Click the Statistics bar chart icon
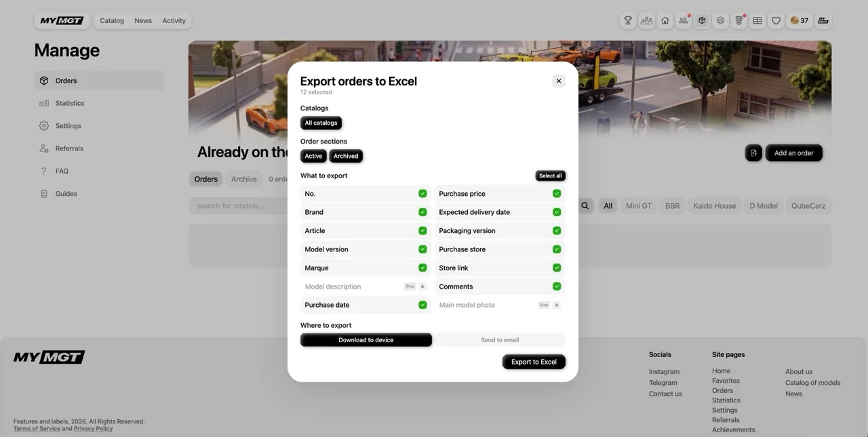Screen dimensions: 868x437 44,103
